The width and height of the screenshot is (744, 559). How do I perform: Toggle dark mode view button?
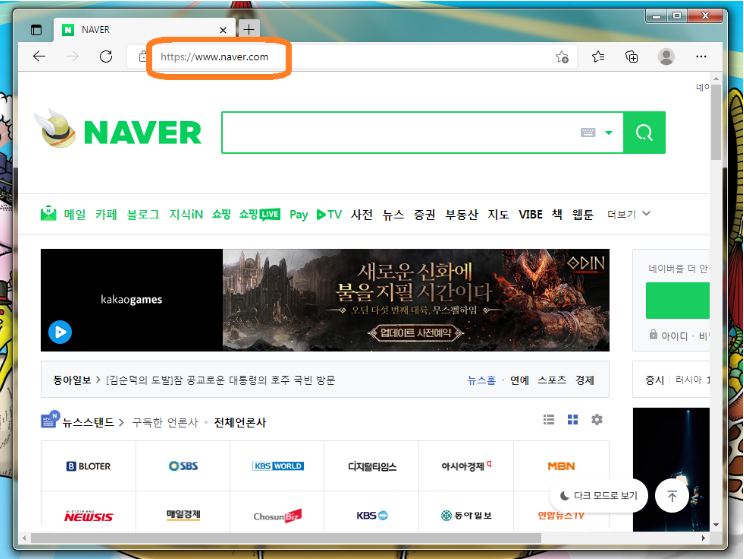tap(598, 496)
